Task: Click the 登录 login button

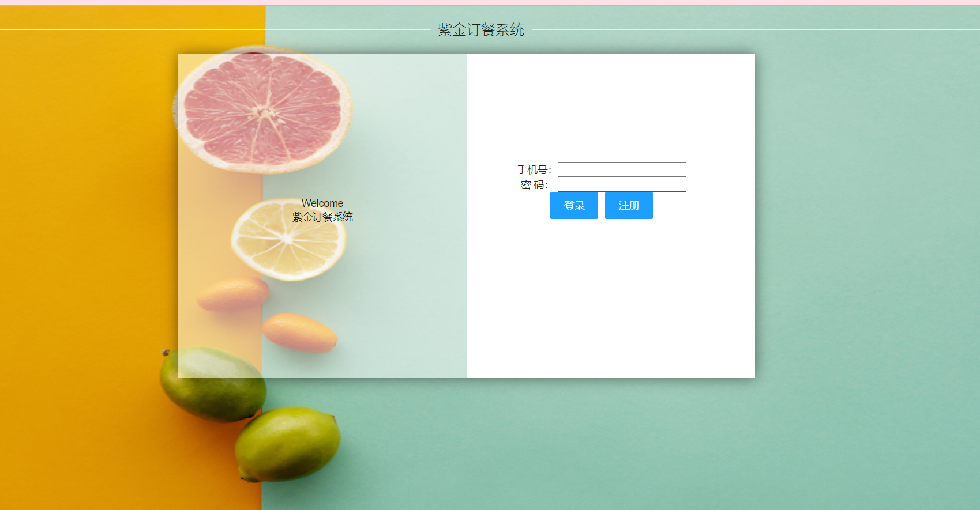Action: [574, 206]
